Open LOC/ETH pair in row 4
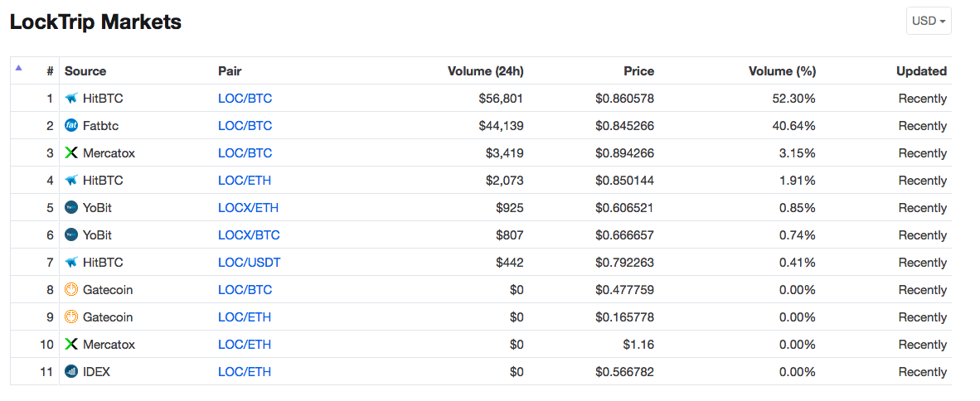980x401 pixels. 245,181
